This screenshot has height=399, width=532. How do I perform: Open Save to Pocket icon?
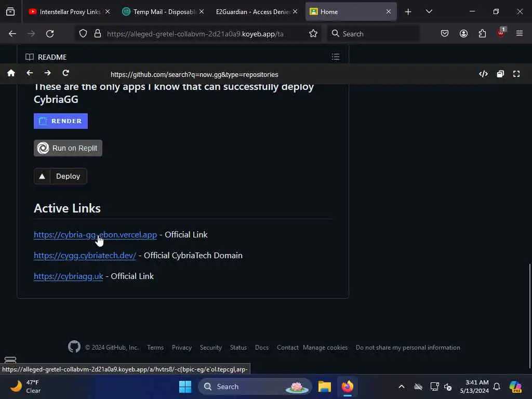(445, 34)
